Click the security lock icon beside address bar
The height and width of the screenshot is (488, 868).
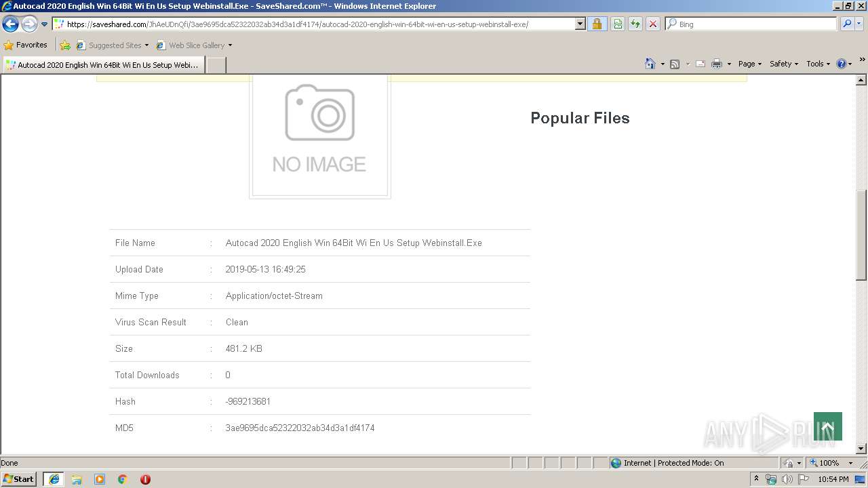[x=597, y=24]
